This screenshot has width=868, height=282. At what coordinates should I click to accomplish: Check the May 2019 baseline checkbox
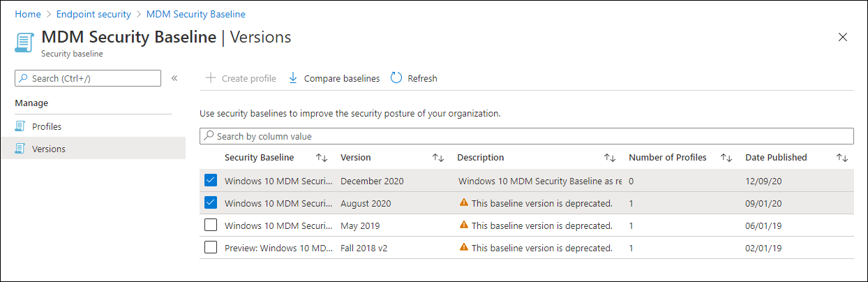[211, 225]
